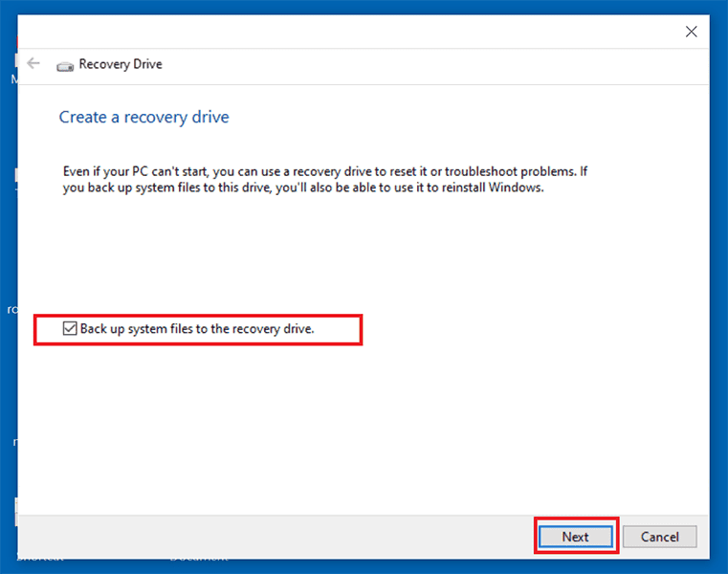
Task: Close the Recovery Drive window
Action: (692, 32)
